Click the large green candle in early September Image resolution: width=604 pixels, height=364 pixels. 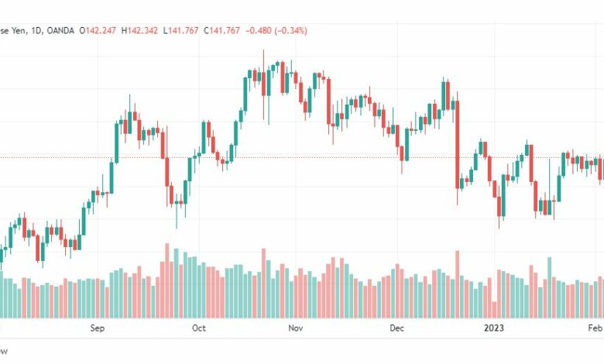116,143
